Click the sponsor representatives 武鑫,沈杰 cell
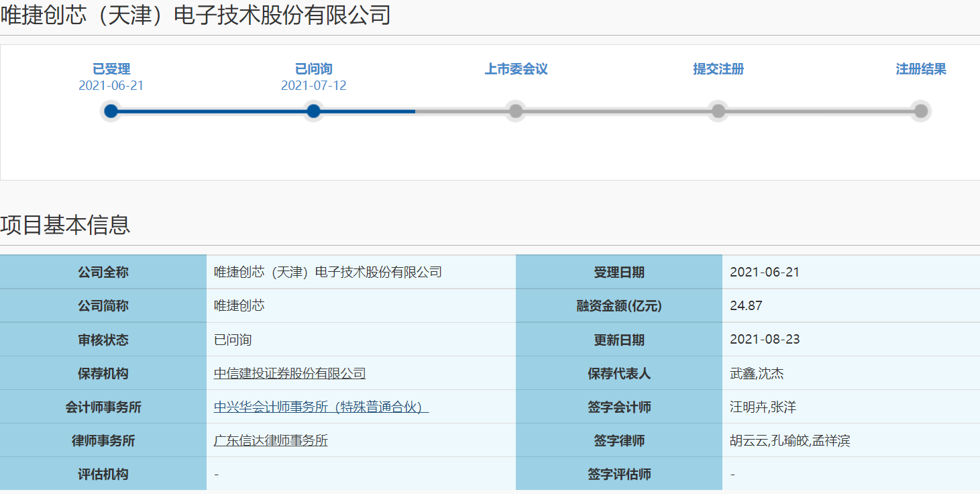 (x=757, y=374)
